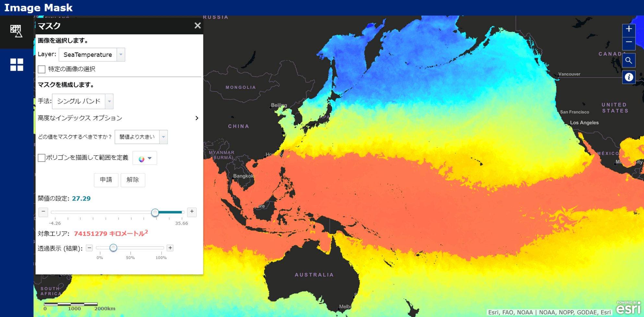Expand 高度なインデックス オプション section
644x317 pixels.
pyautogui.click(x=197, y=118)
